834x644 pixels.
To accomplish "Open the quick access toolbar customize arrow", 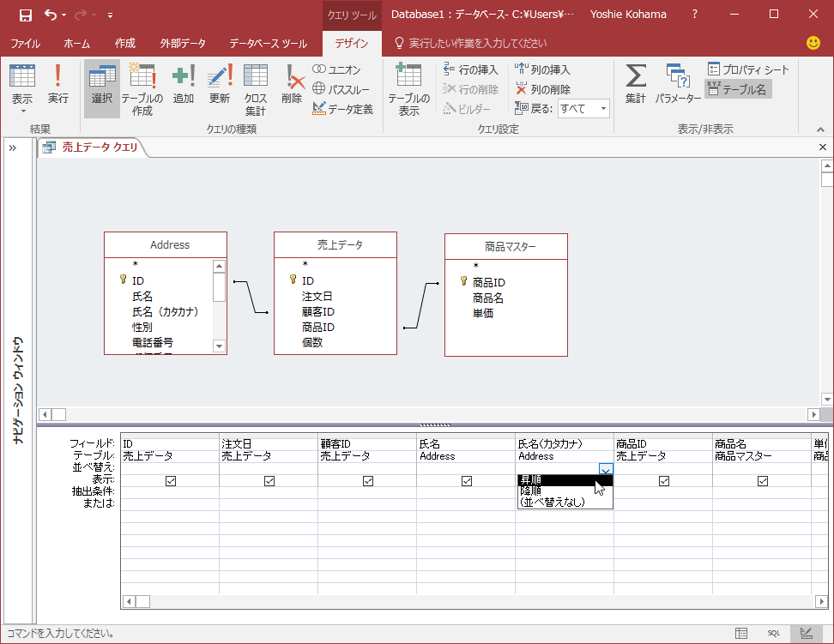I will (x=110, y=15).
